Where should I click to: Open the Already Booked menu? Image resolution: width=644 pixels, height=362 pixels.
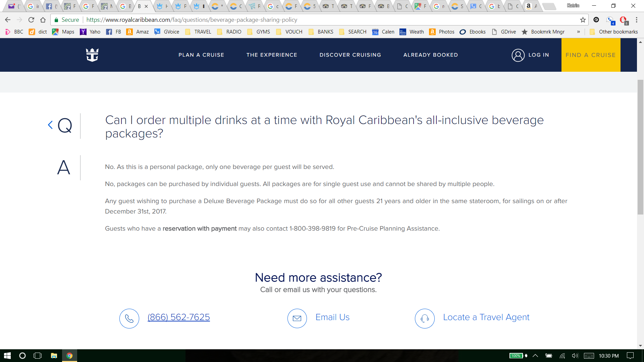(430, 55)
